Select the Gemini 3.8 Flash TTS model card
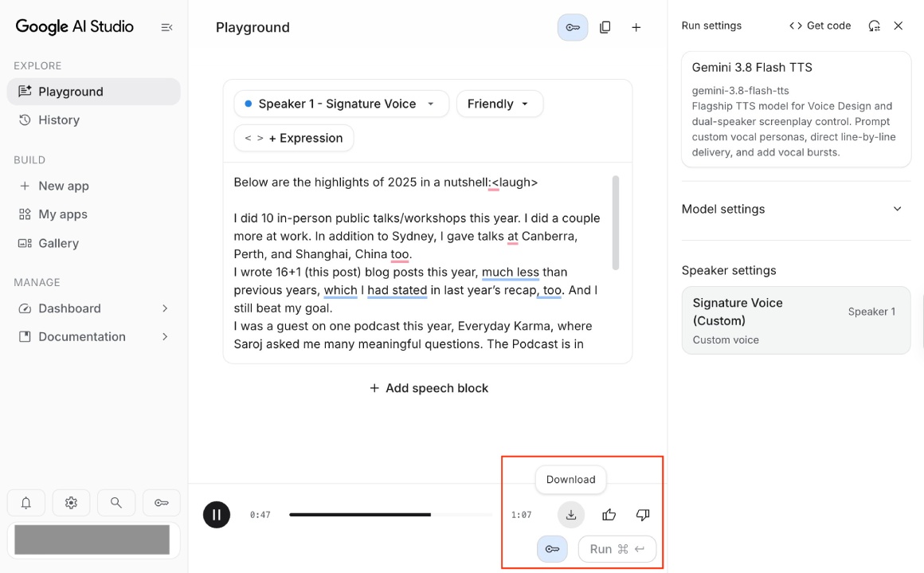The height and width of the screenshot is (573, 924). [796, 109]
